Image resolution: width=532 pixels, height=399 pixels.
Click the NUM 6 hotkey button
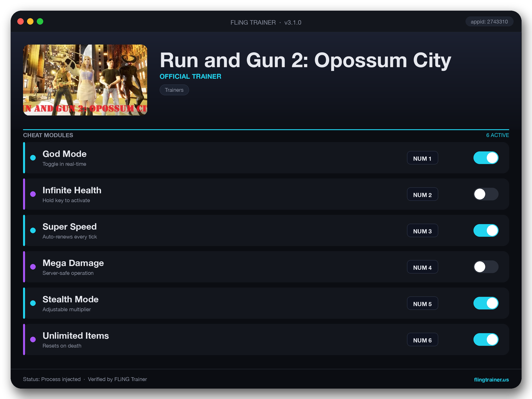422,339
